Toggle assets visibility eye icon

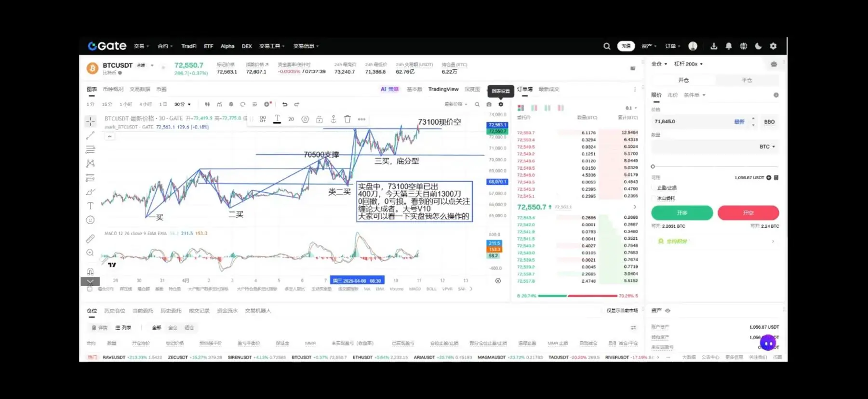point(668,311)
